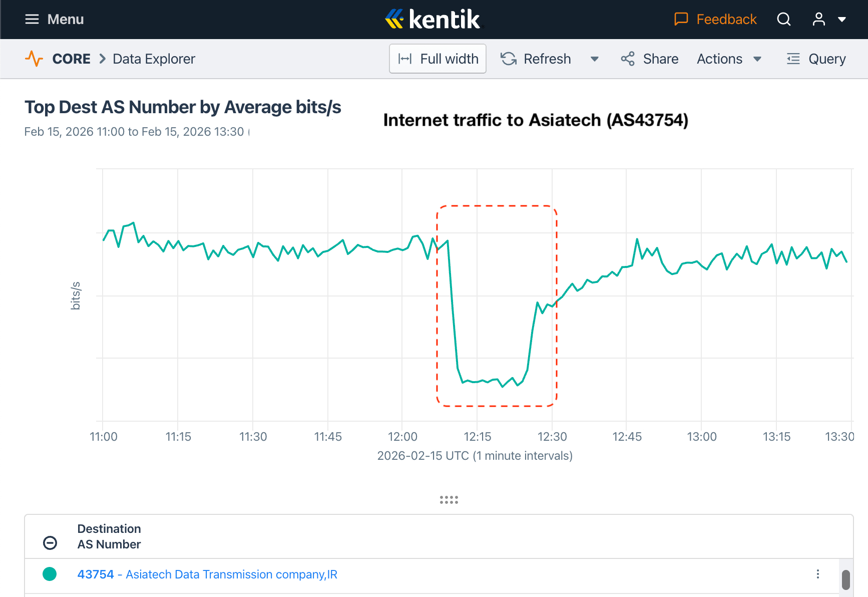868x597 pixels.
Task: Click the teal Asiatech series color dot
Action: [50, 574]
